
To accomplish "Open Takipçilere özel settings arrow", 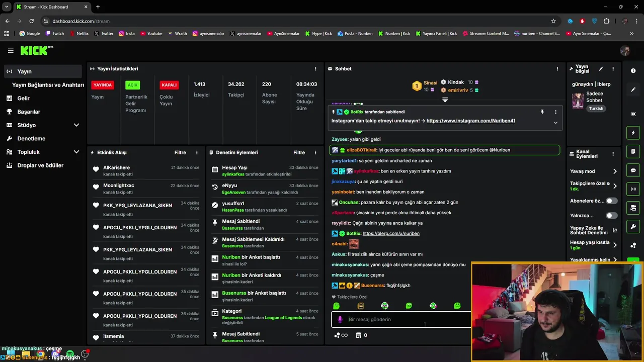I will pos(614,186).
